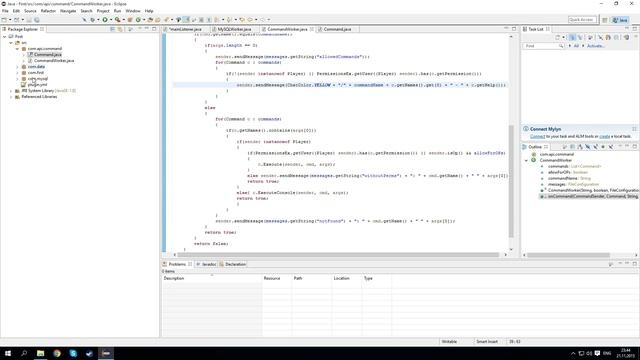Open the Refactor menu
The image size is (640, 360).
(48, 11)
